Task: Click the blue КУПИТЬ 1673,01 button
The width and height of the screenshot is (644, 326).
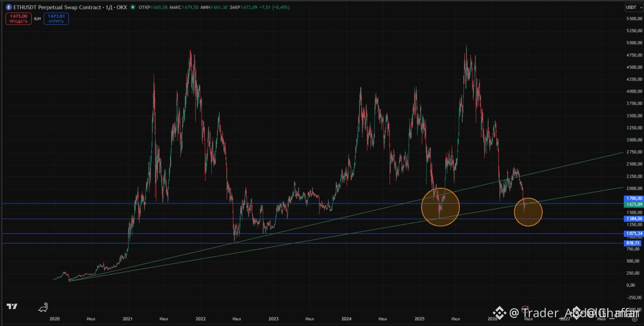Action: [x=56, y=19]
